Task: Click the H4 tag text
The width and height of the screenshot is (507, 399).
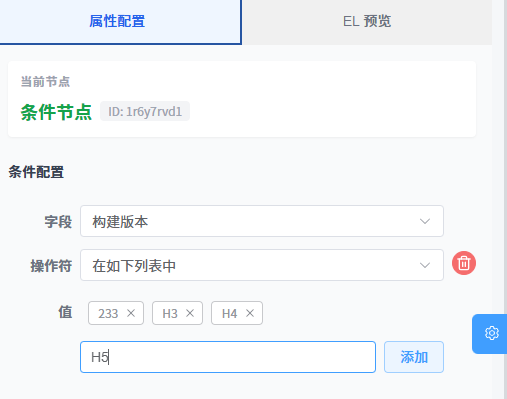Action: 230,314
